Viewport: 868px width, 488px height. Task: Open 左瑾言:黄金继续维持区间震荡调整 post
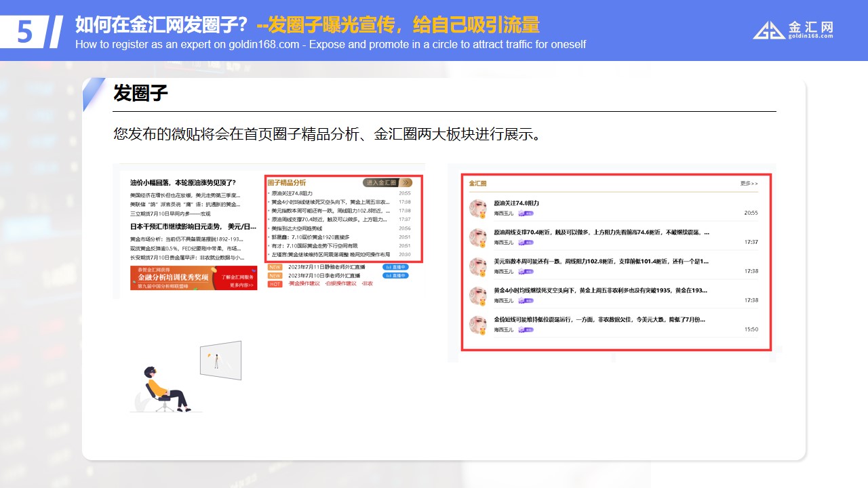330,254
